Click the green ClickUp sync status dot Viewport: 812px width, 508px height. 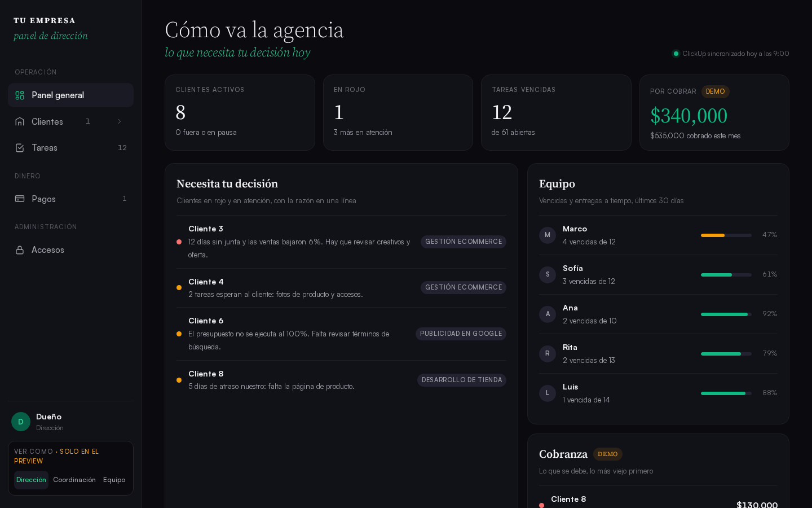tap(676, 54)
